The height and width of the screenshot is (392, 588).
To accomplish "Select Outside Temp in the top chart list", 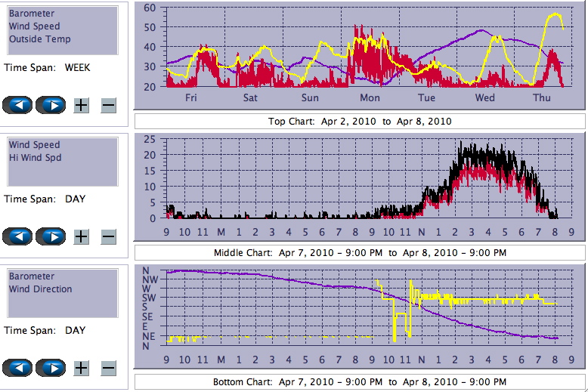I will [40, 39].
